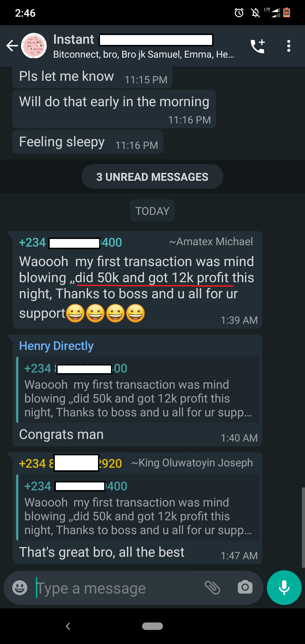Open group info via participant names subtitle
This screenshot has height=644, width=305.
tap(143, 54)
